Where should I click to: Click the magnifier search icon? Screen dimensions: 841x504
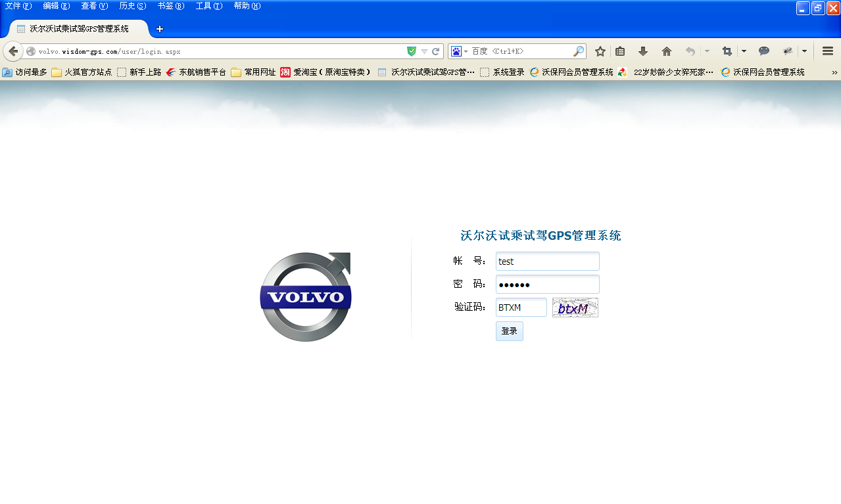pos(579,51)
